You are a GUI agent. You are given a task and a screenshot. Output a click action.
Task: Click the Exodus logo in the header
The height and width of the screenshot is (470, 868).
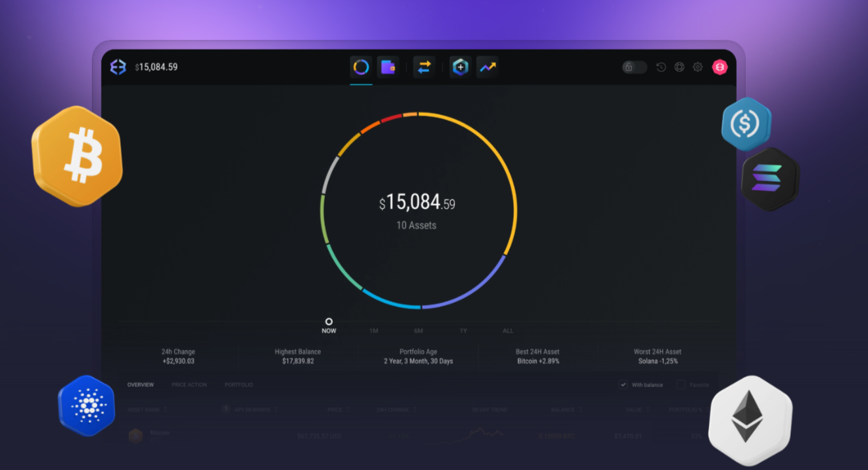(x=118, y=67)
